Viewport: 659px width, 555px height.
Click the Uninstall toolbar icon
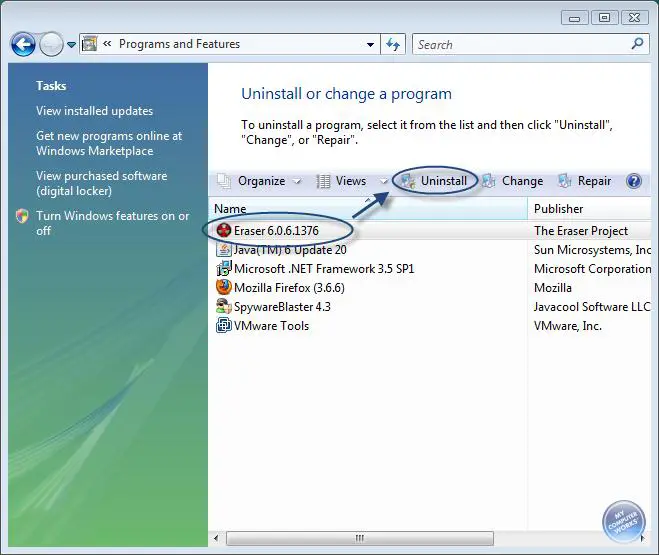coord(408,181)
